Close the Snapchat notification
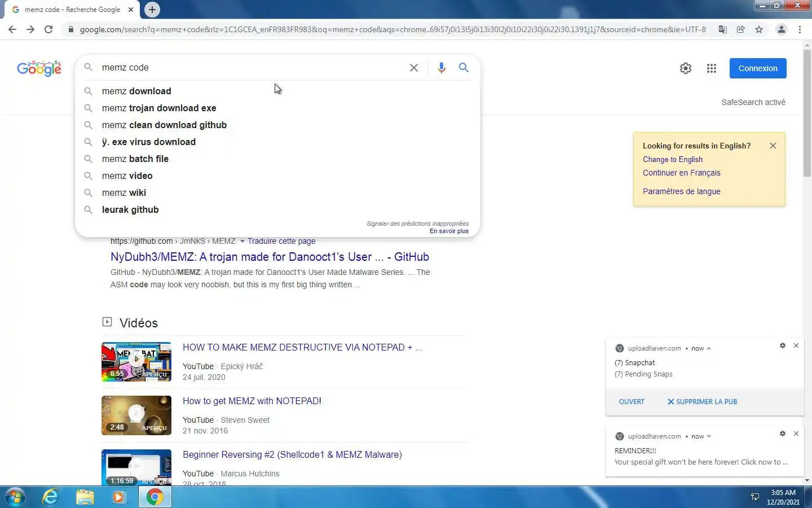 [796, 345]
